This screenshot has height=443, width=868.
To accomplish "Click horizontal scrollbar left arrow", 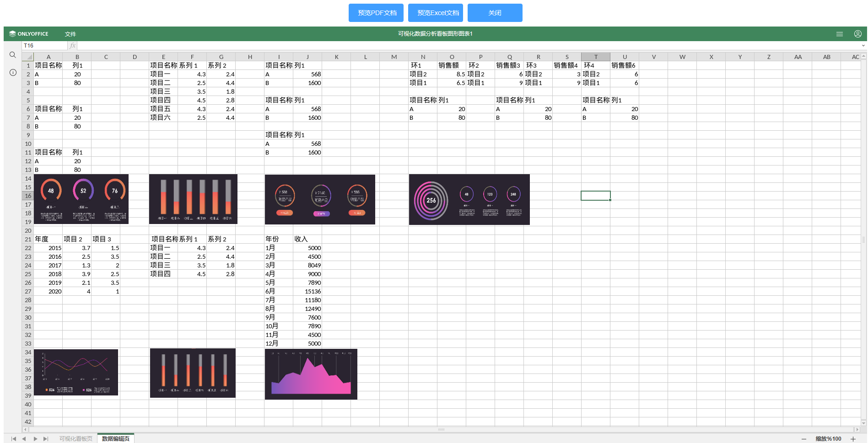I will [25, 429].
